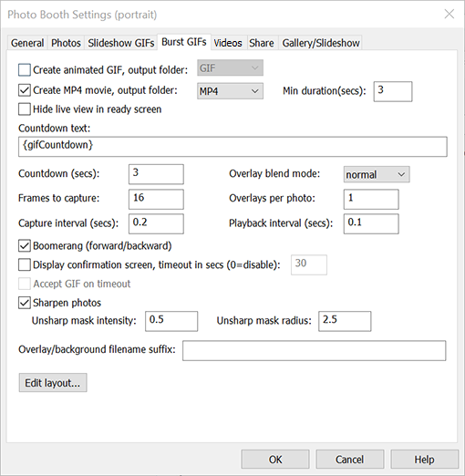Open Help for these settings

pyautogui.click(x=425, y=460)
